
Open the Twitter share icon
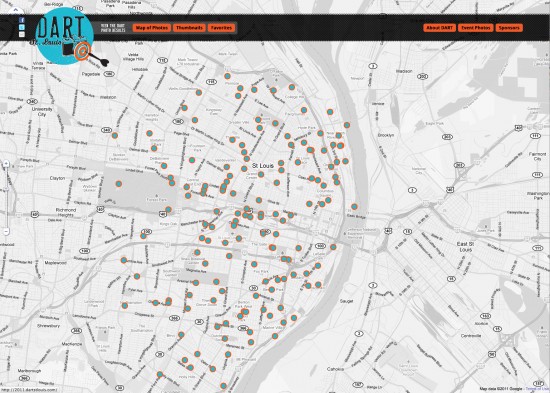pyautogui.click(x=22, y=27)
